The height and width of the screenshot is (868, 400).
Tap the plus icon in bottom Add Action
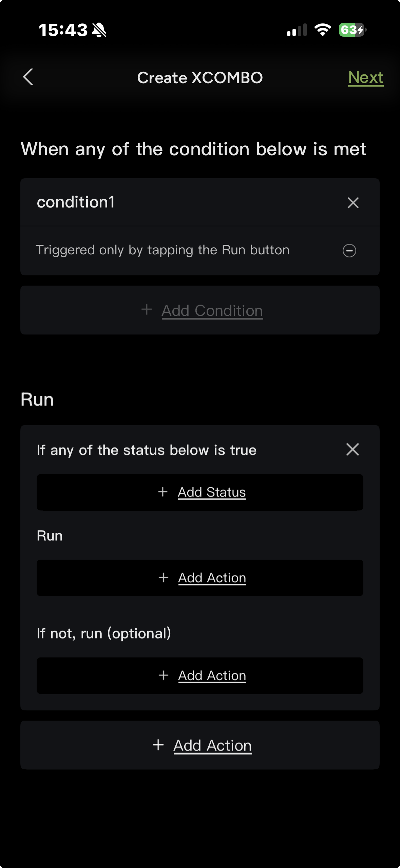pyautogui.click(x=158, y=745)
